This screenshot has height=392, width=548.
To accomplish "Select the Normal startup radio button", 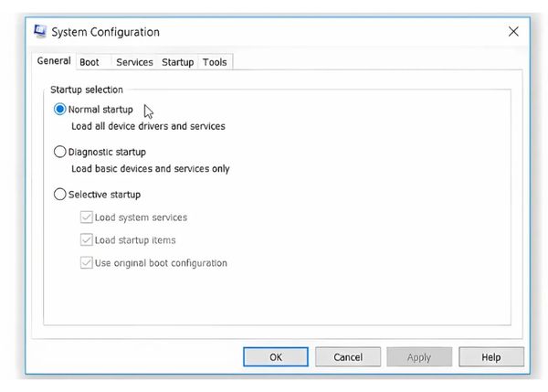I will point(60,110).
